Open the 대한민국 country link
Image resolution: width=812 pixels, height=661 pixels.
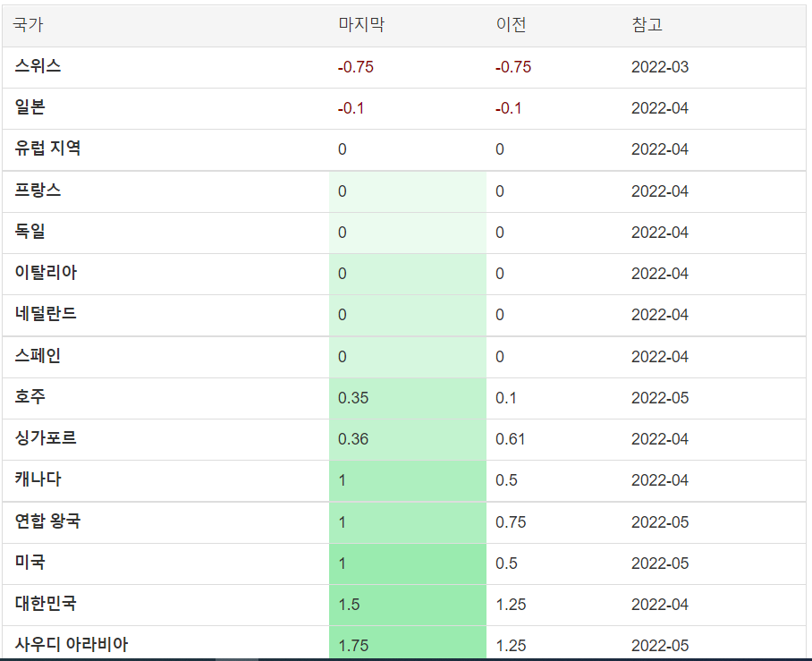point(46,604)
